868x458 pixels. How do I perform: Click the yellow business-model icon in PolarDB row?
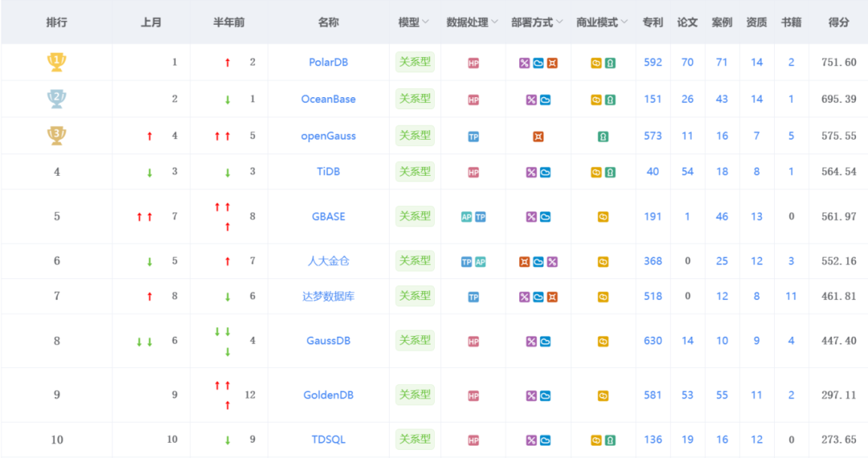[x=596, y=63]
